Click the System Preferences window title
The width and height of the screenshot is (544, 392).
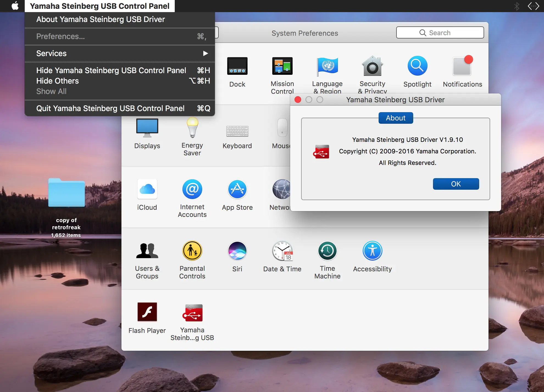pos(305,33)
